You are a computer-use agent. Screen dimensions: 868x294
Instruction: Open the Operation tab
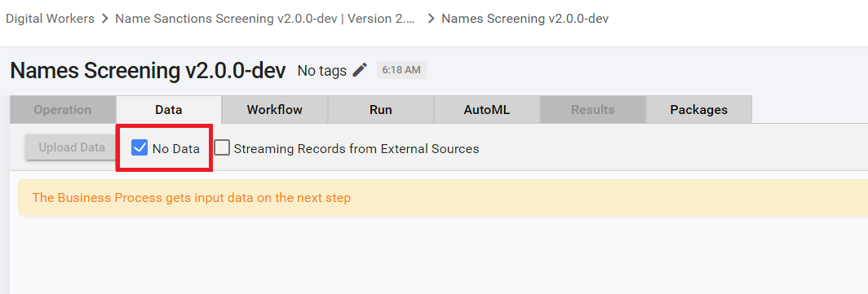coord(63,109)
